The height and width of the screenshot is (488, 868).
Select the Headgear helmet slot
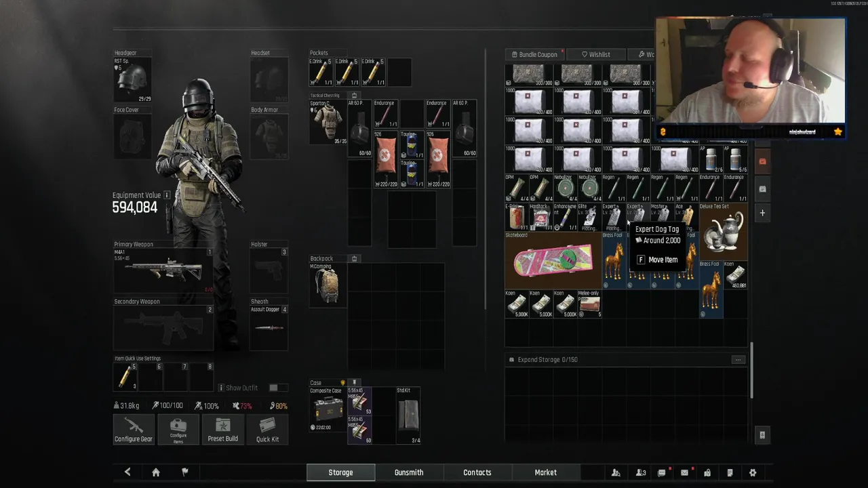tap(132, 80)
